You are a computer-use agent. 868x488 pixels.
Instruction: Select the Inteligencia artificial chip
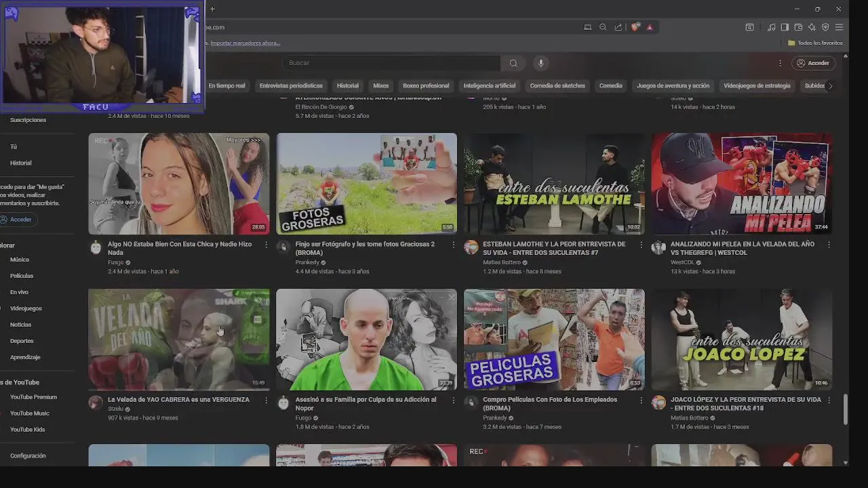(490, 86)
